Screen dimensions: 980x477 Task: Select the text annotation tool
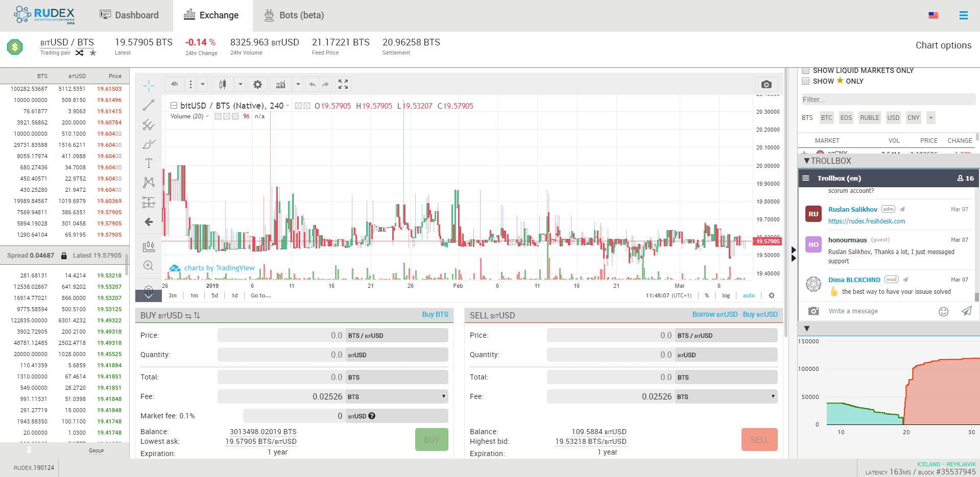[x=149, y=163]
